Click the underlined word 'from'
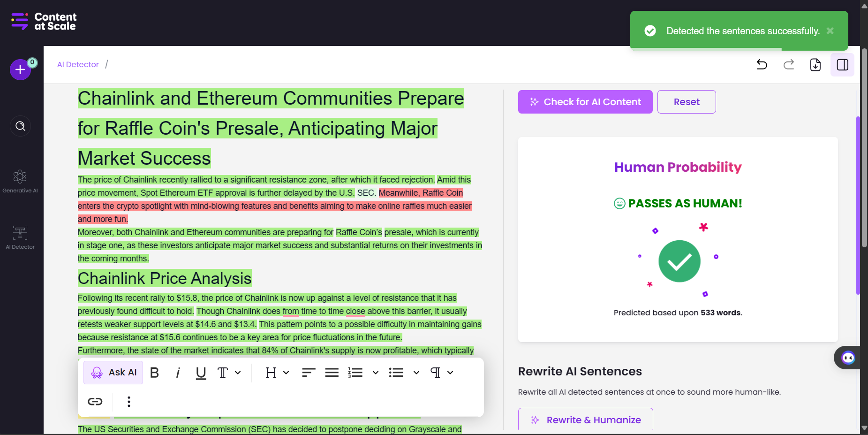Image resolution: width=868 pixels, height=435 pixels. 291,311
